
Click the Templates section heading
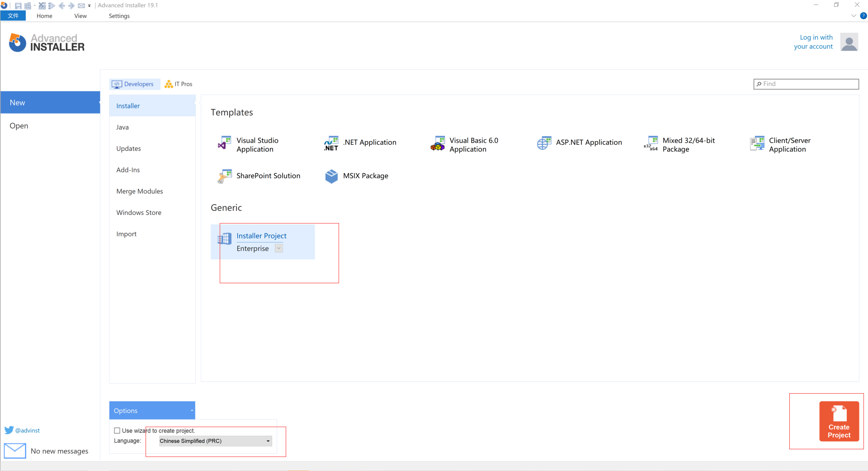coord(231,112)
